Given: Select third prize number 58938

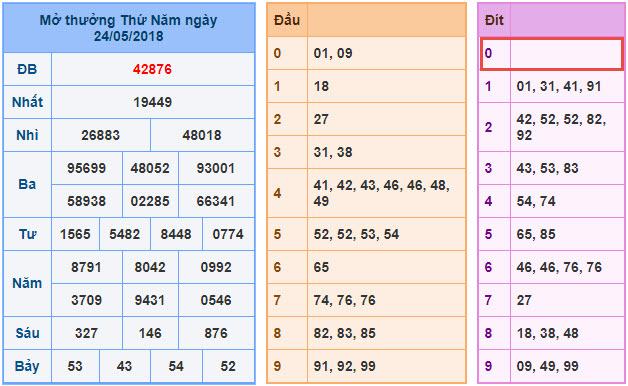Looking at the screenshot, I should coord(87,201).
